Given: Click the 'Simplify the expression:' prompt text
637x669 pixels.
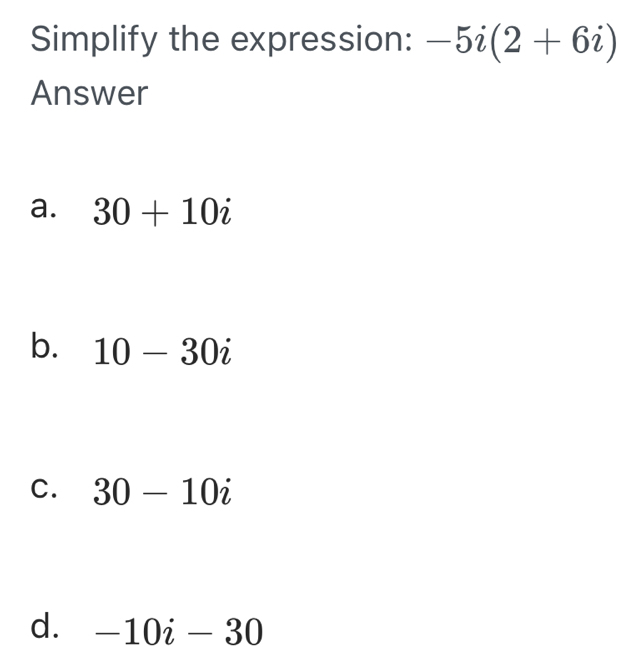Looking at the screenshot, I should (222, 39).
